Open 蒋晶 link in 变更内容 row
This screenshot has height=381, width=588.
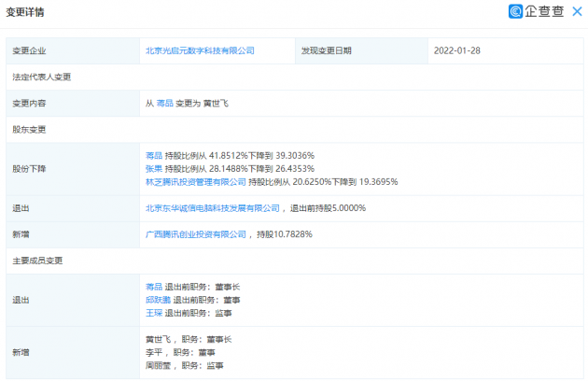pyautogui.click(x=164, y=104)
